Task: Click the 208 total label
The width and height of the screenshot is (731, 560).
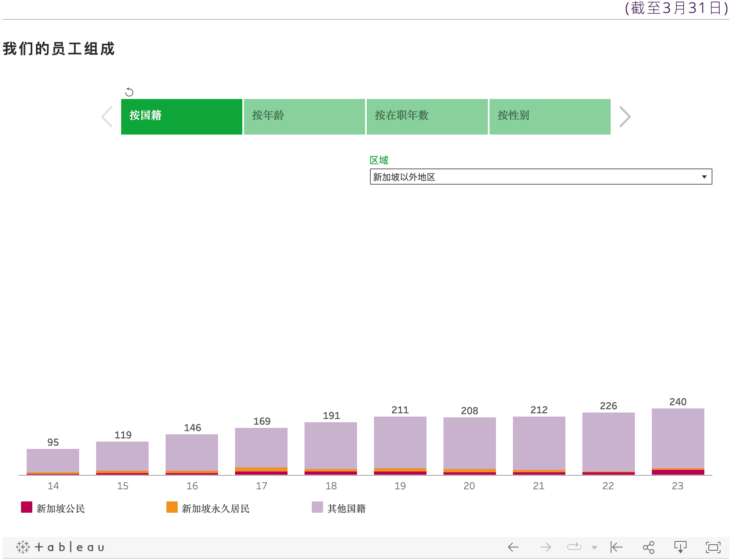Action: click(469, 411)
